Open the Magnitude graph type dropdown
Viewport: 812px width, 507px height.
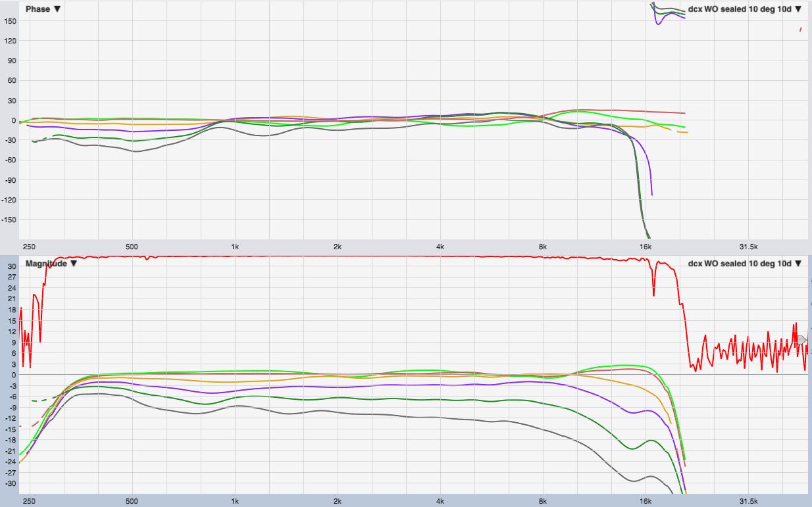pyautogui.click(x=53, y=263)
